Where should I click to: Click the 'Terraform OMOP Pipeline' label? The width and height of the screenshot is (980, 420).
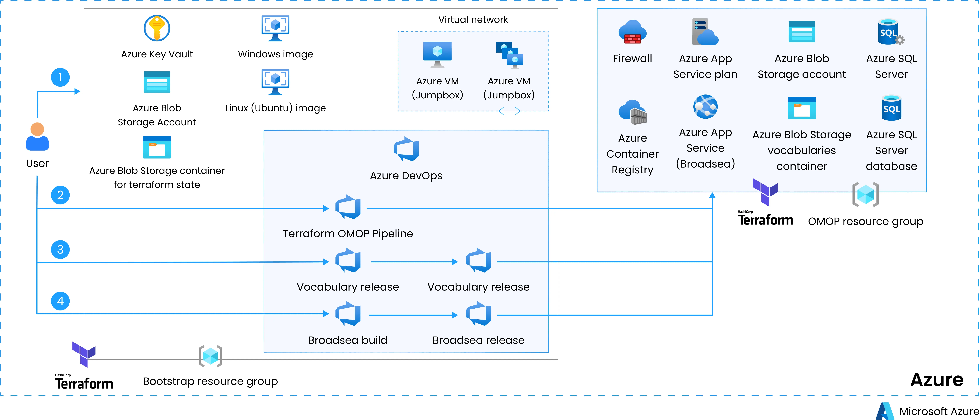pyautogui.click(x=348, y=234)
